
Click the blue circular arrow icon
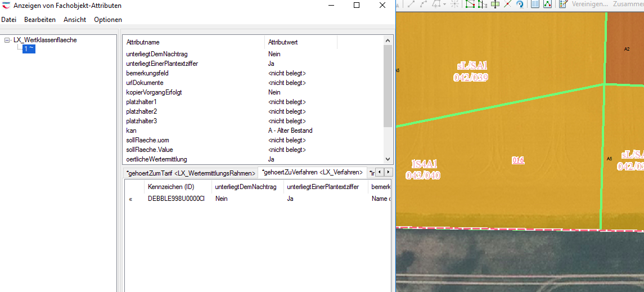(x=520, y=4)
